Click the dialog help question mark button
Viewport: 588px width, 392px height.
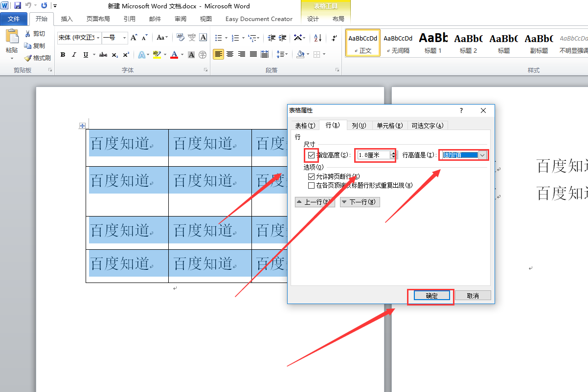(x=461, y=110)
